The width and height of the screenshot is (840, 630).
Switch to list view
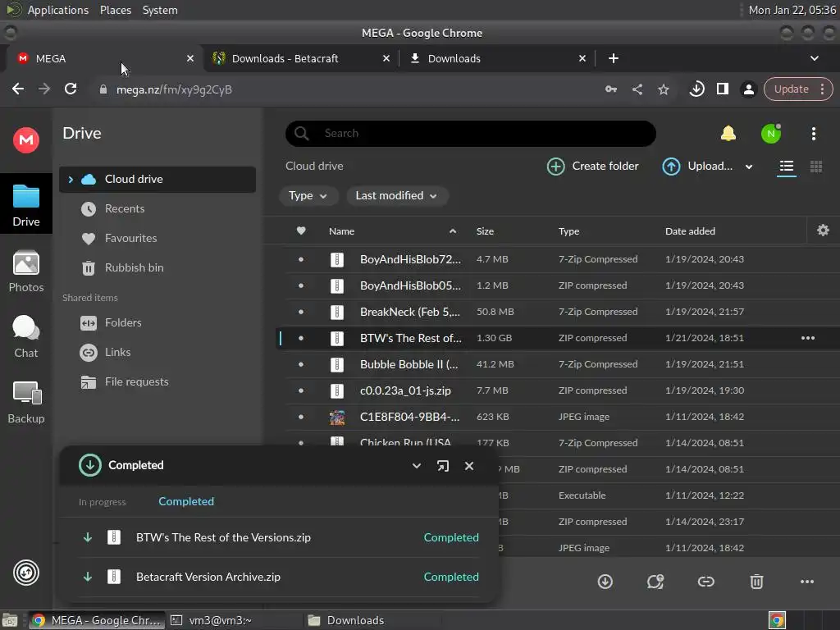pyautogui.click(x=787, y=167)
